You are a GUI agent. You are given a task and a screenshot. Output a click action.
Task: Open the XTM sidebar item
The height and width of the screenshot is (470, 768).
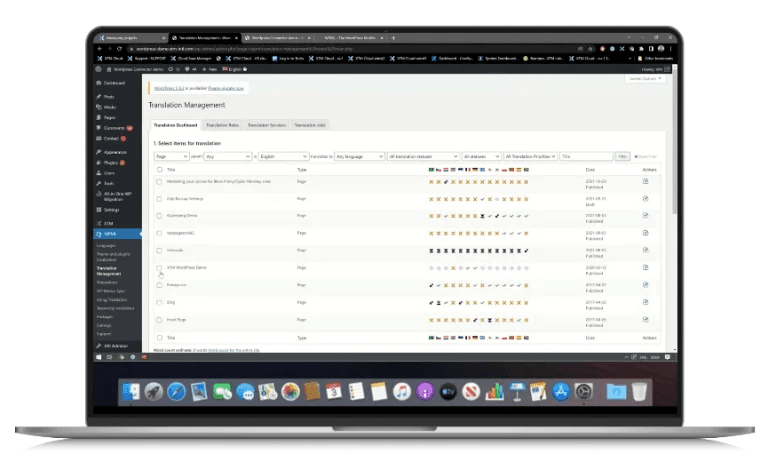click(x=108, y=224)
